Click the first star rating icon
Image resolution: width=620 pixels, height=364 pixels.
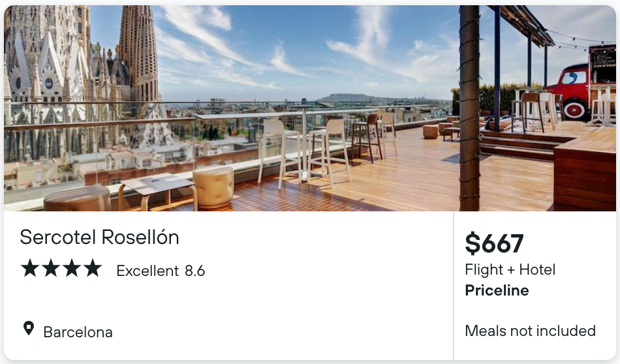(x=30, y=268)
